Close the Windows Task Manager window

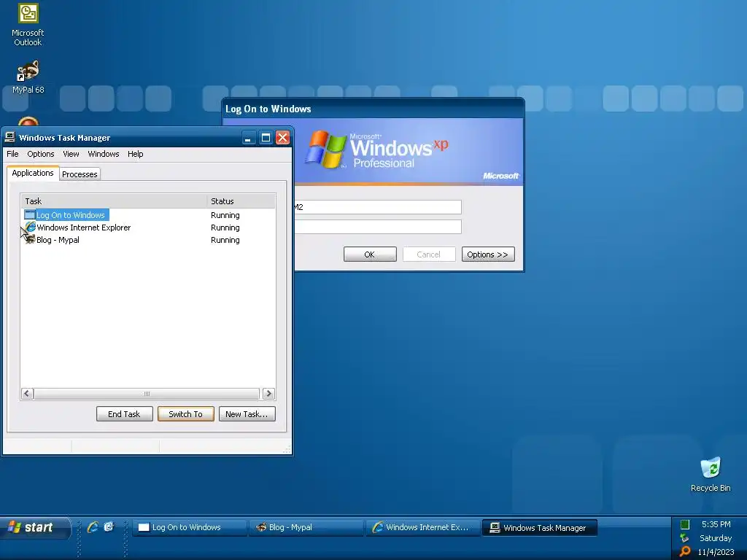click(x=283, y=138)
